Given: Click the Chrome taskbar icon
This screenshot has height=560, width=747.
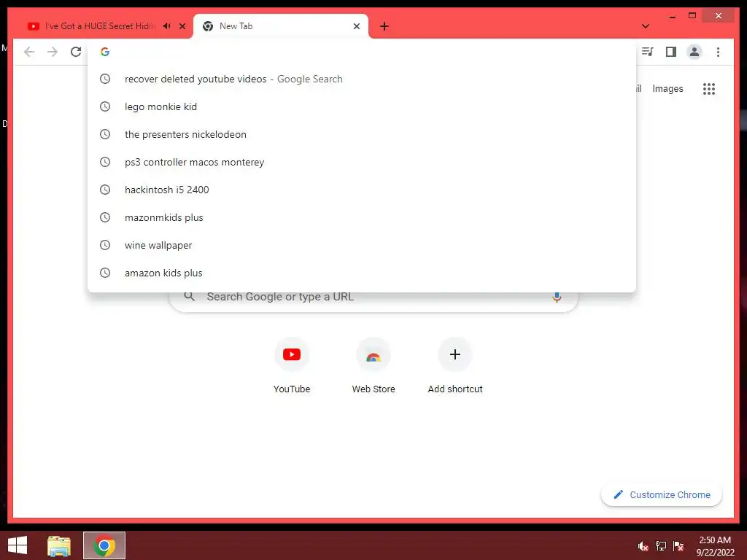Looking at the screenshot, I should [104, 545].
